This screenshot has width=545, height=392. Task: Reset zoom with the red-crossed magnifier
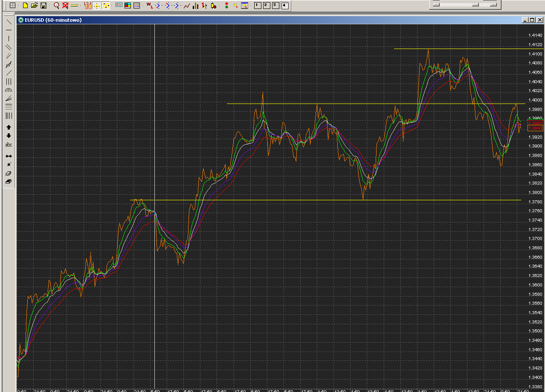click(65, 6)
